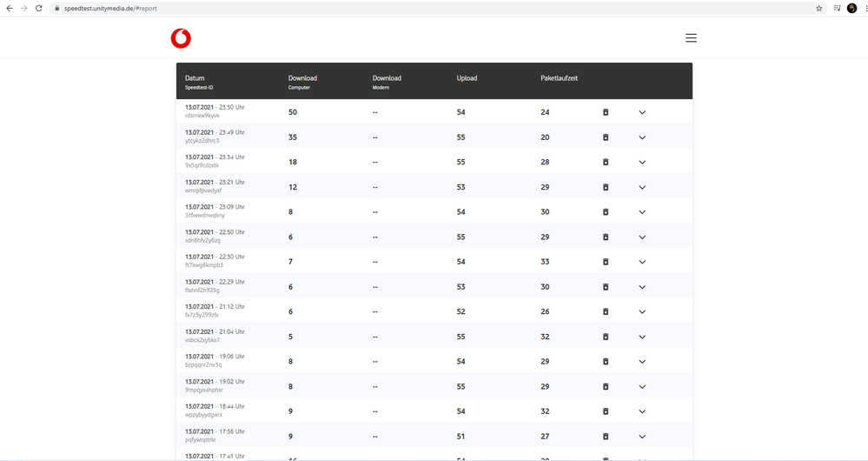Screen dimensions: 868x461
Task: Open the hamburger navigation menu
Action: 691,38
